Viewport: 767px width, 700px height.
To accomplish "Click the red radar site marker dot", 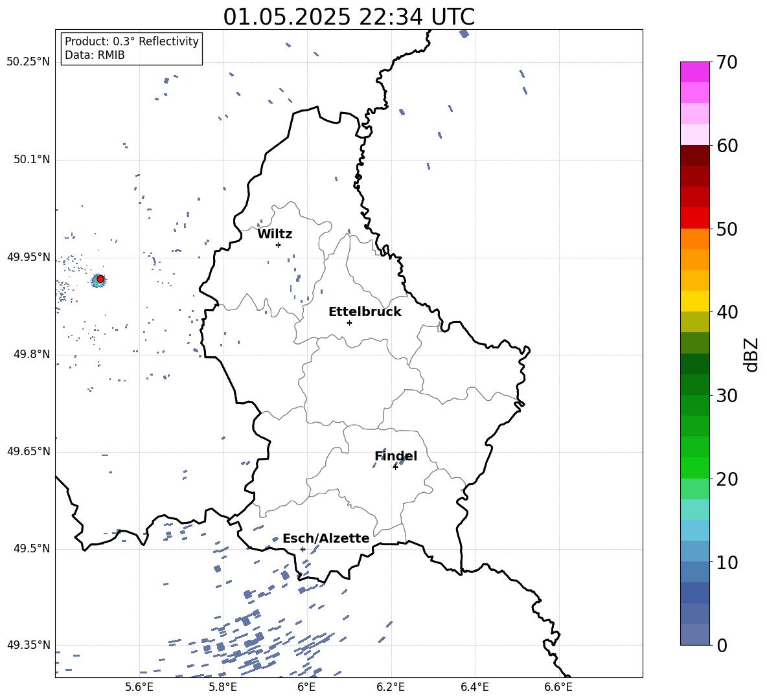I will coord(100,279).
